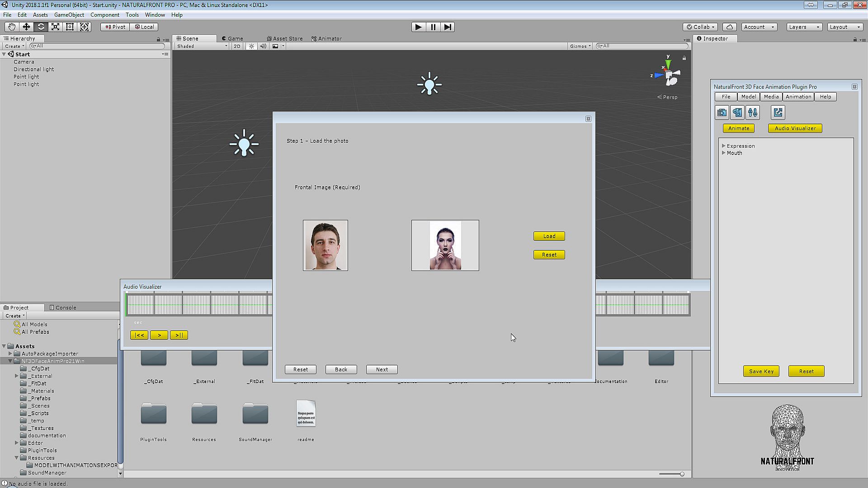Expand the Expression tree item

[x=724, y=146]
